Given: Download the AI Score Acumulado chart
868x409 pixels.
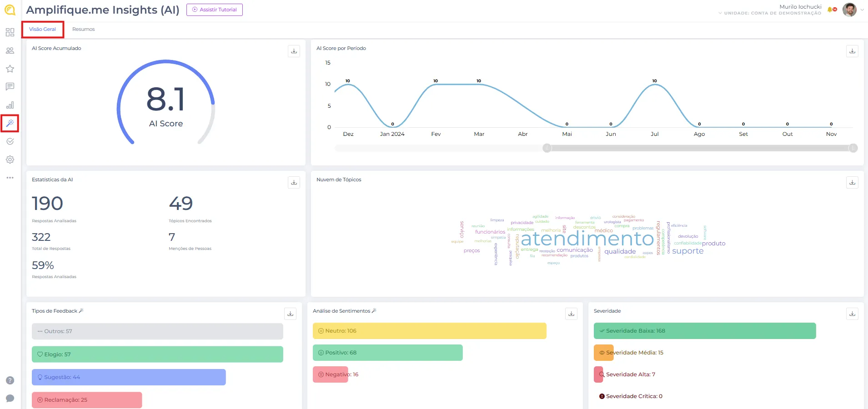Looking at the screenshot, I should tap(294, 51).
